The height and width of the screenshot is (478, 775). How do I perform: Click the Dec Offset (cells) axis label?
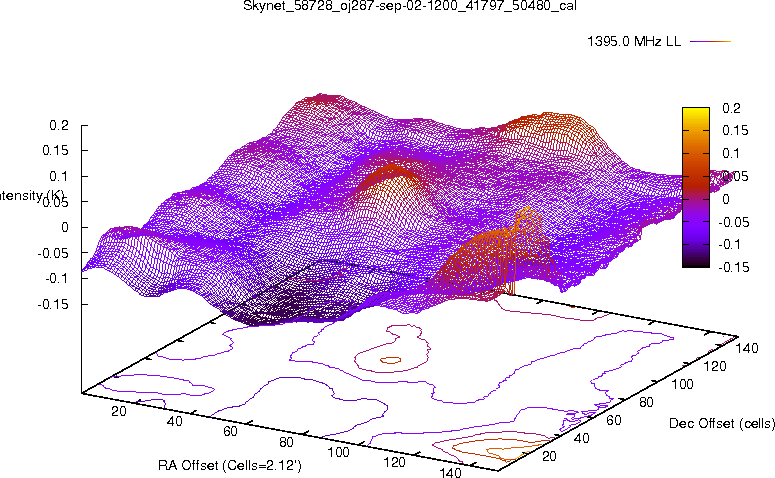(x=722, y=423)
